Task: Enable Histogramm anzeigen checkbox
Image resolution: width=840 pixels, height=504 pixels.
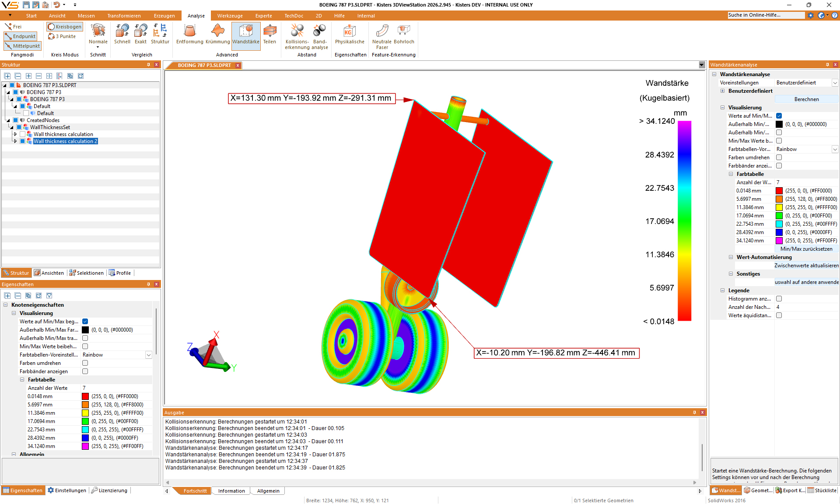Action: pos(779,299)
